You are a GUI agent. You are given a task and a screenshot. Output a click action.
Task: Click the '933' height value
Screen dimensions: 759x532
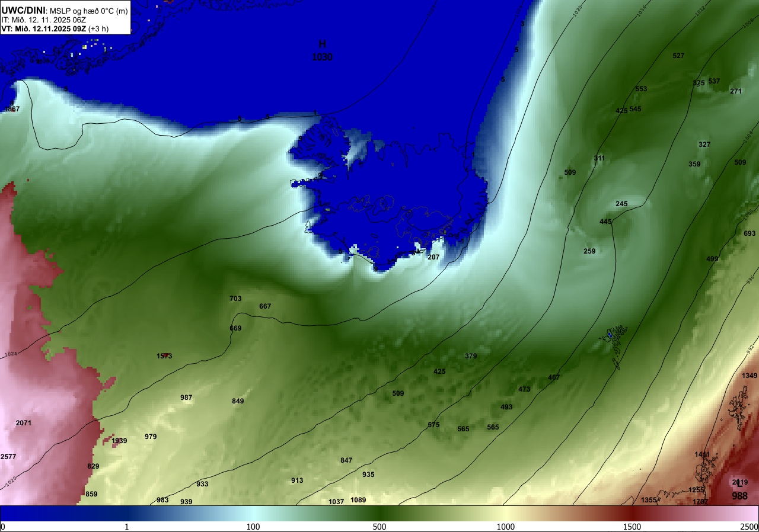coord(202,484)
